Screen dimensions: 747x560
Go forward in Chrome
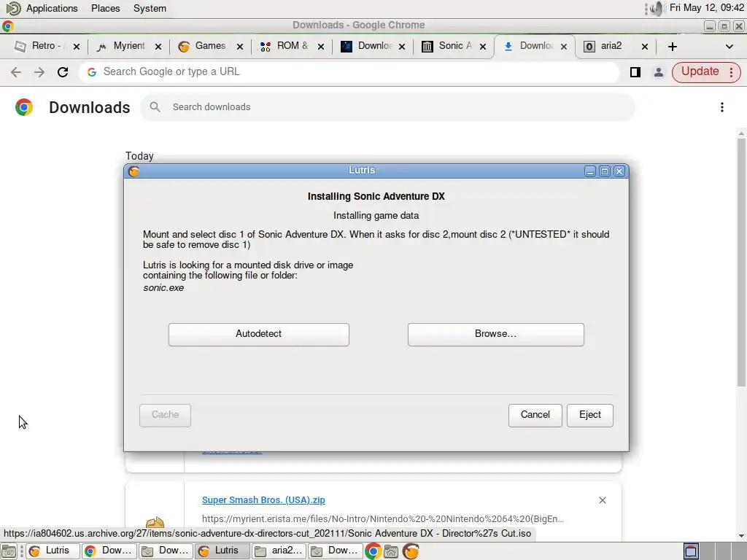(39, 72)
